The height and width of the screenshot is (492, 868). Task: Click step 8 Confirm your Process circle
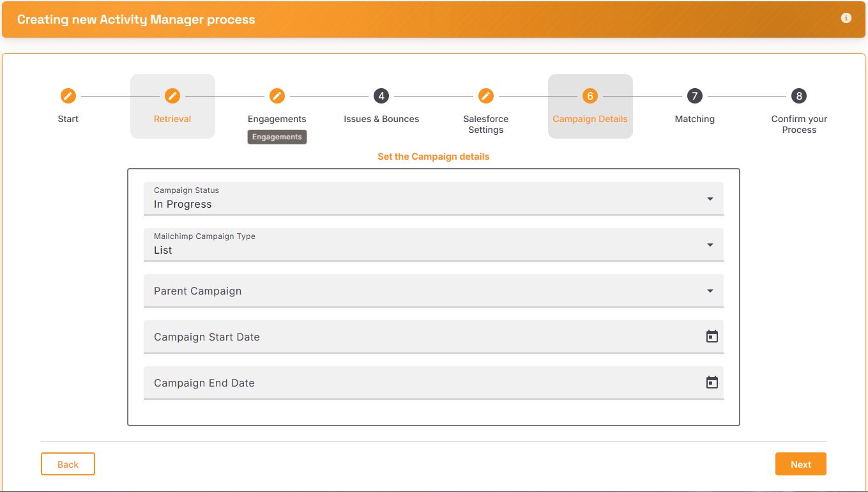pyautogui.click(x=799, y=96)
